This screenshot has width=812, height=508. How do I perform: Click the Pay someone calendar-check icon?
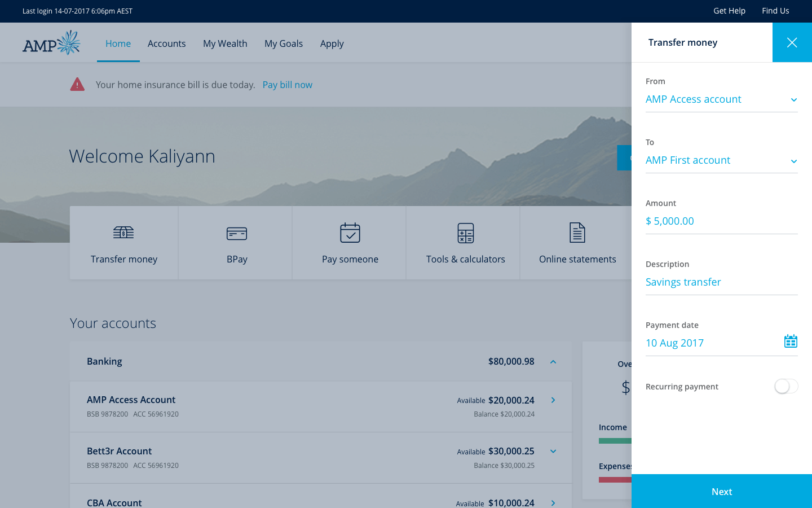(350, 233)
